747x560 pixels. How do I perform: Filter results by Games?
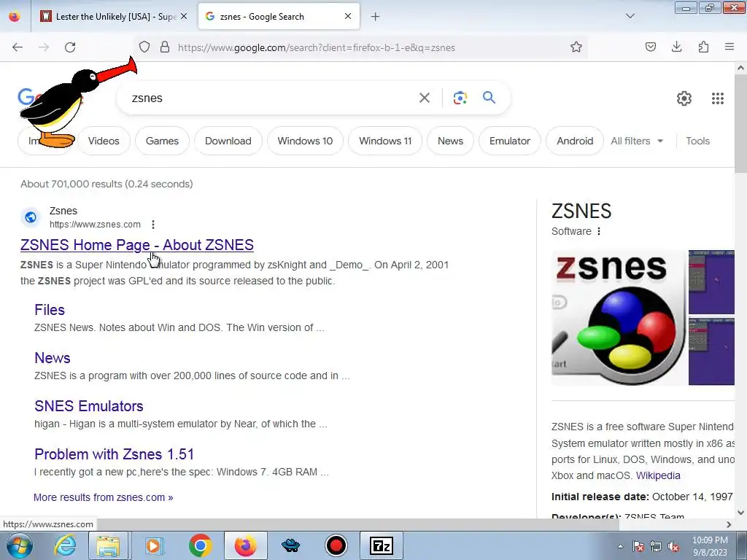tap(162, 141)
